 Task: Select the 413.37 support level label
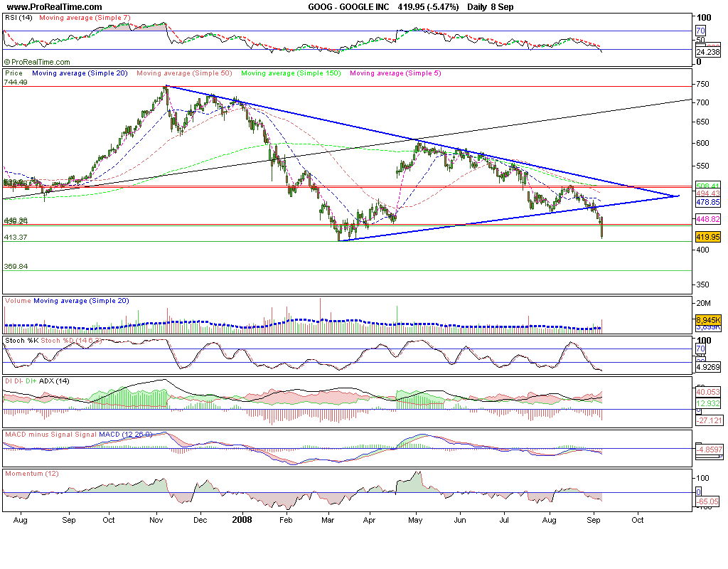[x=16, y=237]
